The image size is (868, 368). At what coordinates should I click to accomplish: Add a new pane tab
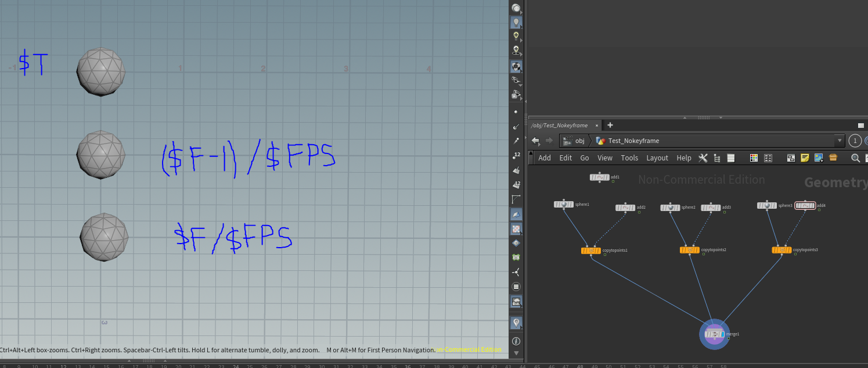[x=610, y=125]
